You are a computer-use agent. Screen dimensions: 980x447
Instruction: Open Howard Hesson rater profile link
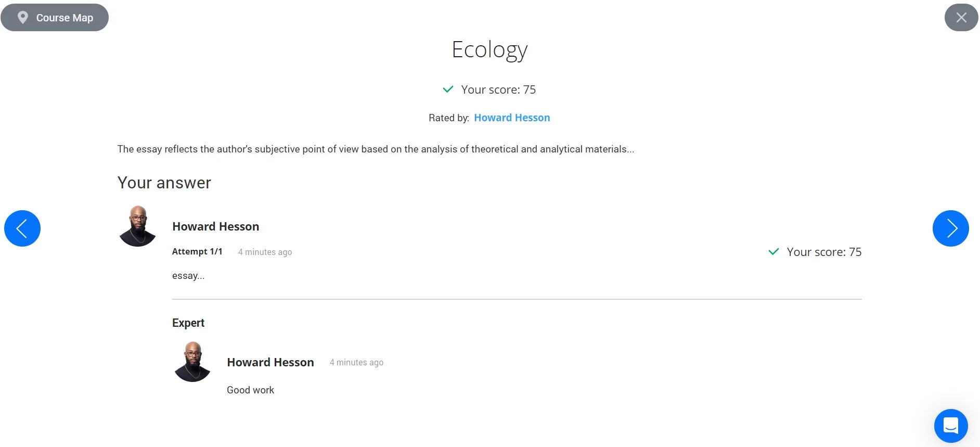coord(511,118)
